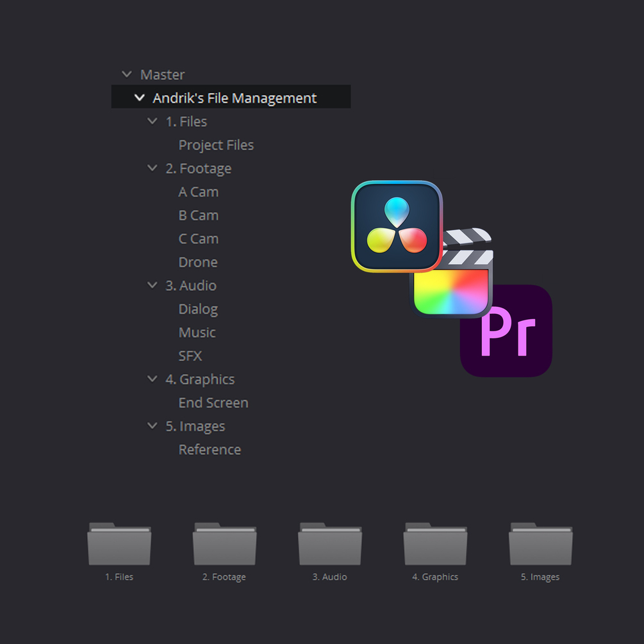Select Andrik's File Management bin
Screen dimensions: 644x644
point(231,97)
